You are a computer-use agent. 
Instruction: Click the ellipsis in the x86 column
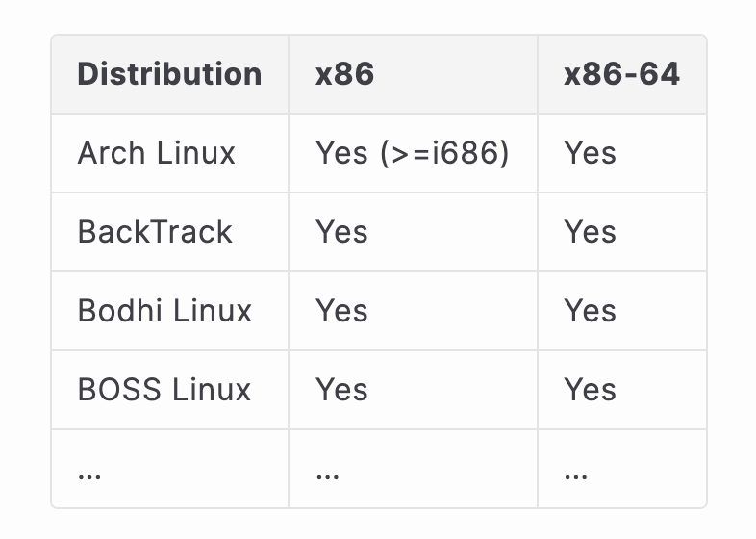(327, 474)
